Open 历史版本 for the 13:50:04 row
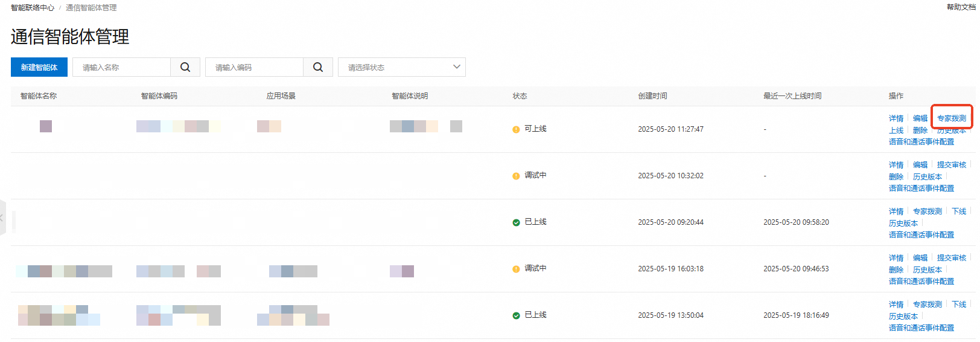Viewport: 980px width, 342px height. (x=903, y=317)
